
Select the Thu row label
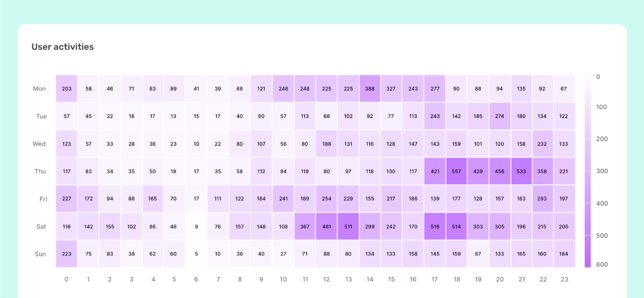point(40,171)
